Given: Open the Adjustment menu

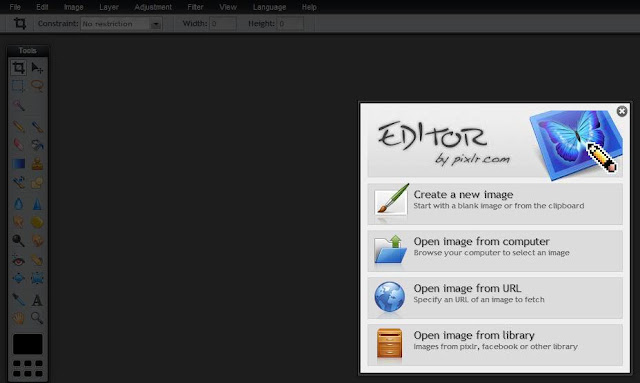Looking at the screenshot, I should click(x=153, y=7).
